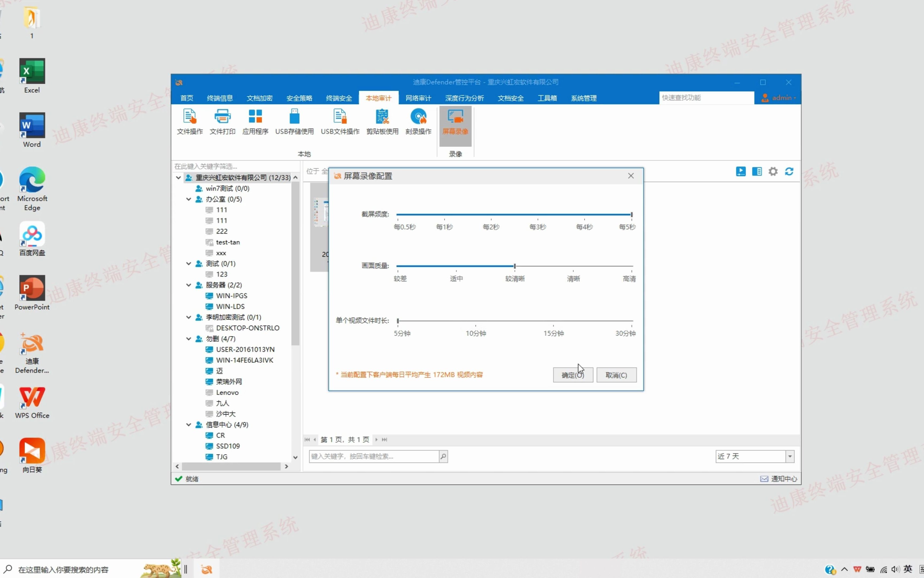Collapse 勿删 (4/7) group
The image size is (924, 578).
tap(188, 339)
